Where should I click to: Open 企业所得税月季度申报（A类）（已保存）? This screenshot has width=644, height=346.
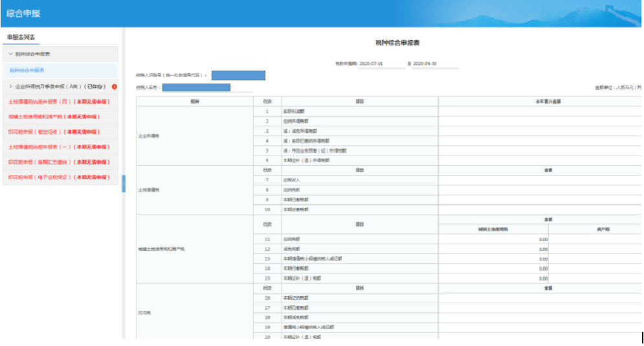(x=60, y=87)
